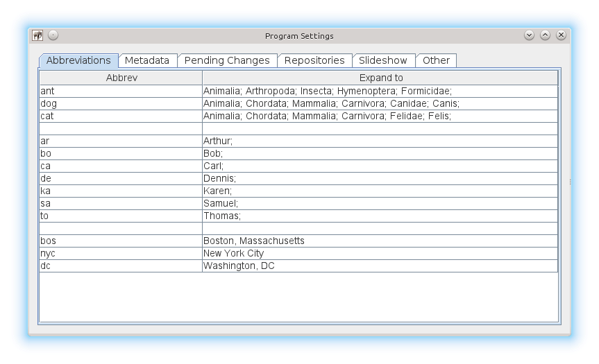
Task: Open the Other tab
Action: coord(436,60)
